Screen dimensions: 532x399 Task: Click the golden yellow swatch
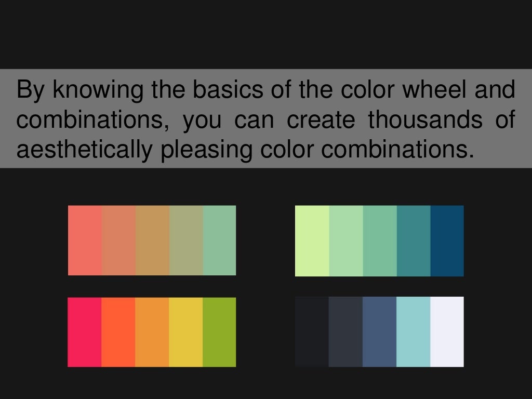click(186, 332)
